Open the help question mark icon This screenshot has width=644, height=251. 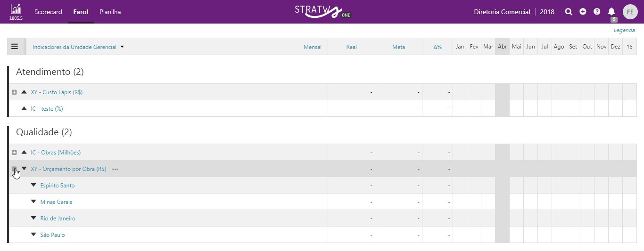pos(597,12)
